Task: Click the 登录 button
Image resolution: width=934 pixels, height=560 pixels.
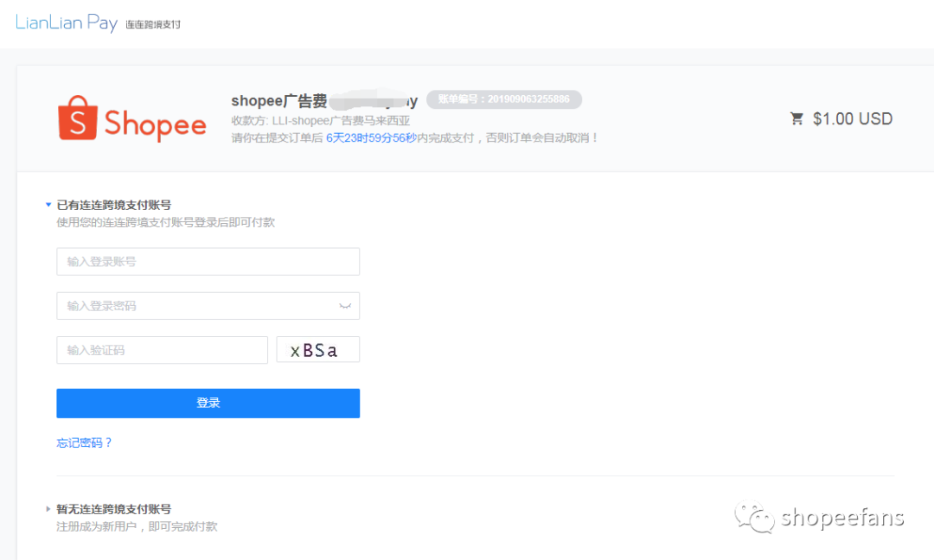Action: tap(208, 403)
